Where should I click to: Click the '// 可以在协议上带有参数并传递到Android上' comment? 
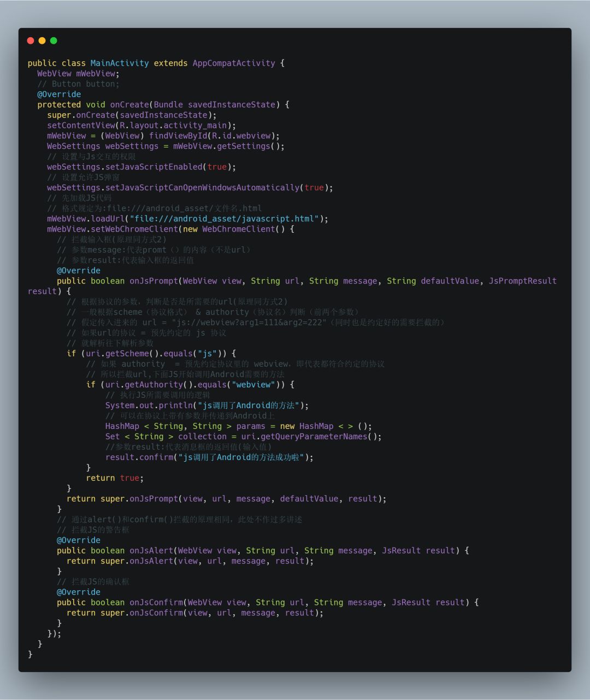tap(190, 416)
